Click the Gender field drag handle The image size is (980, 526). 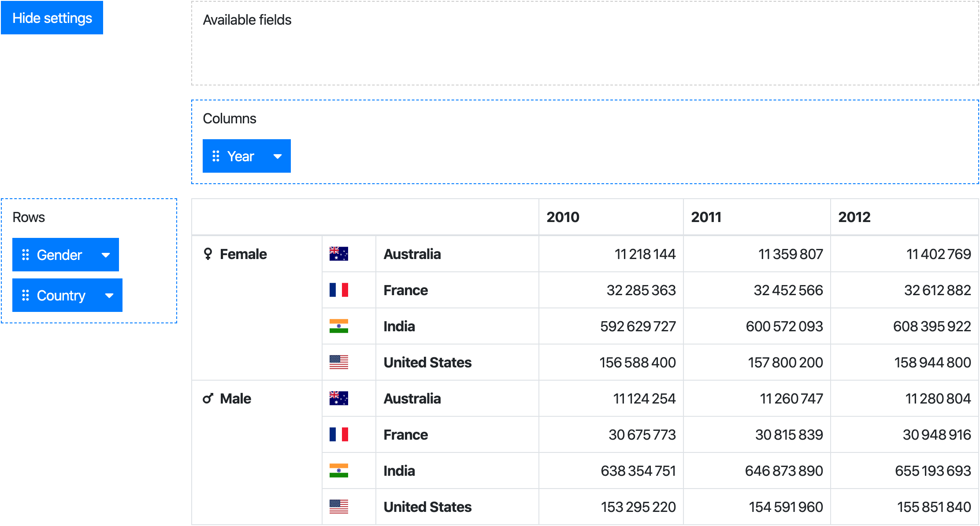26,255
